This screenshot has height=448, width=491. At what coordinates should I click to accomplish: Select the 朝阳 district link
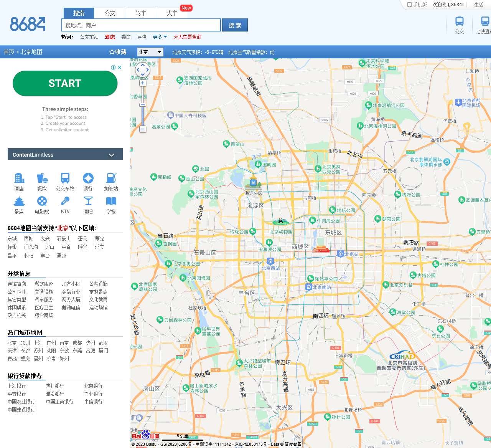click(29, 256)
